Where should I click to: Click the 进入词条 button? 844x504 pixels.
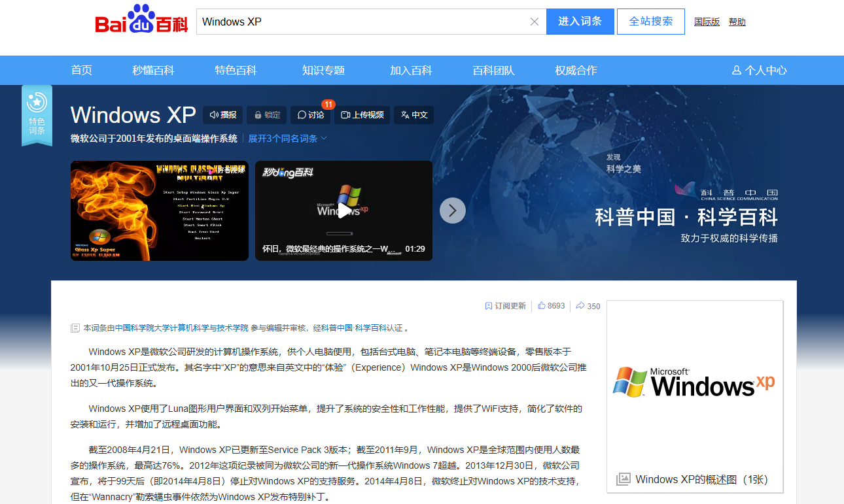click(580, 22)
